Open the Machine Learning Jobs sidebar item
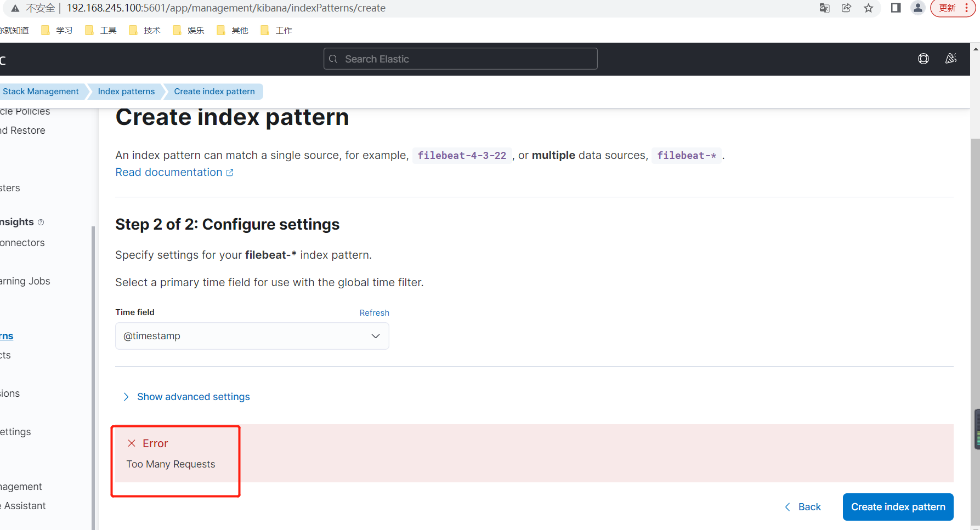Screen dimensions: 980x530 [x=25, y=281]
